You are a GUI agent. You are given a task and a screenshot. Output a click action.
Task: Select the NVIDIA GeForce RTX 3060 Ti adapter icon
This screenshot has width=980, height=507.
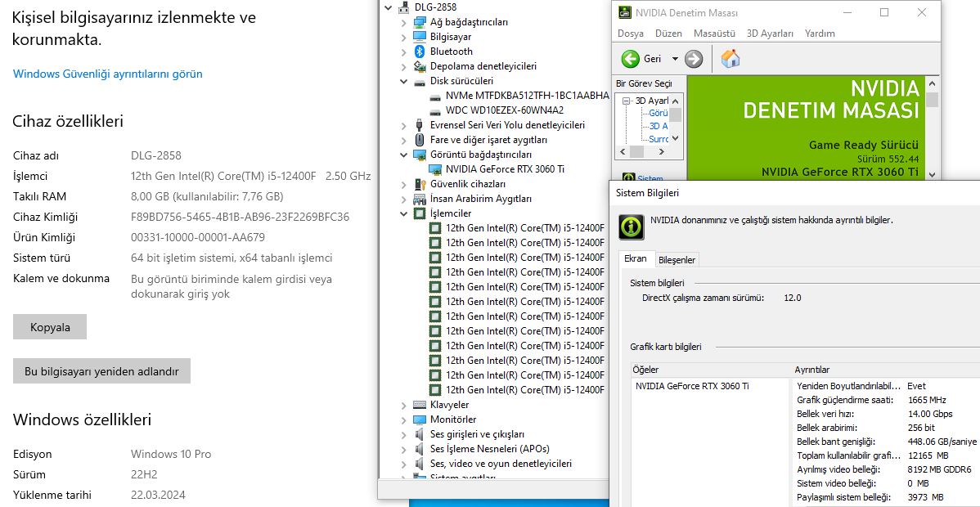(x=435, y=168)
